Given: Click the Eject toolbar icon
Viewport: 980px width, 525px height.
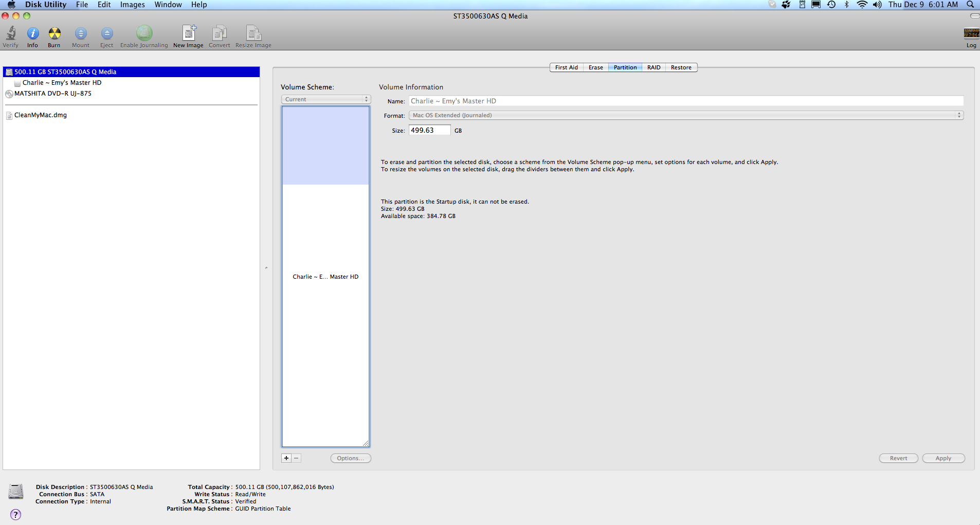Looking at the screenshot, I should 106,37.
